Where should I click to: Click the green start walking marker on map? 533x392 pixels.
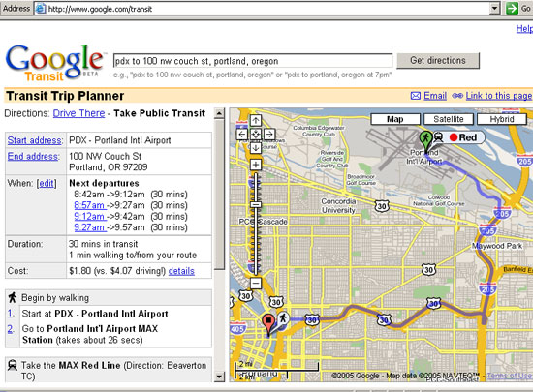(425, 139)
